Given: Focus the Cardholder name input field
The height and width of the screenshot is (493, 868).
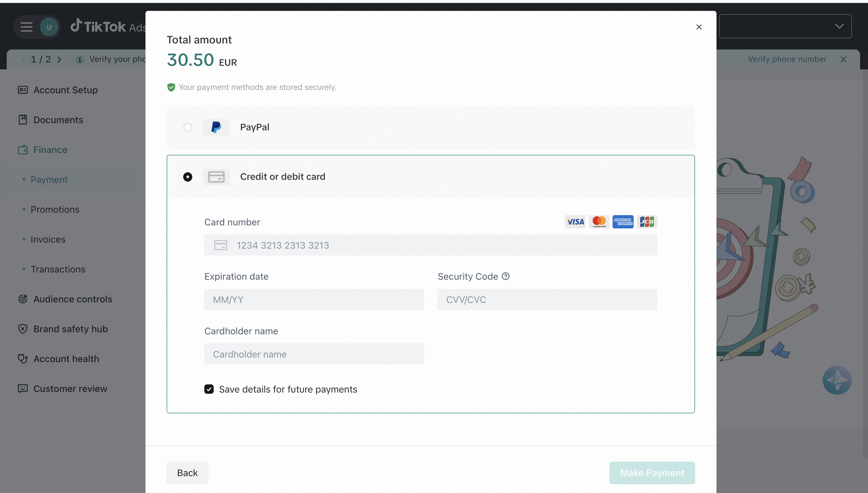Looking at the screenshot, I should pos(314,354).
